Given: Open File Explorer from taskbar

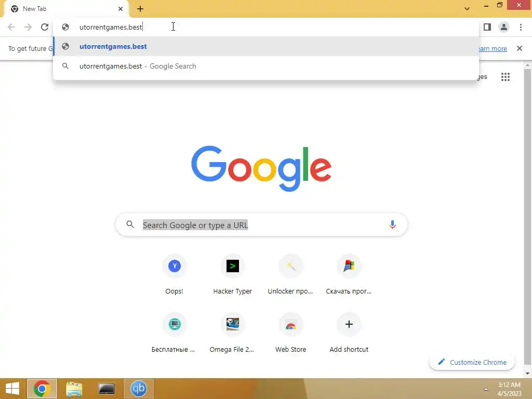Looking at the screenshot, I should (x=74, y=389).
